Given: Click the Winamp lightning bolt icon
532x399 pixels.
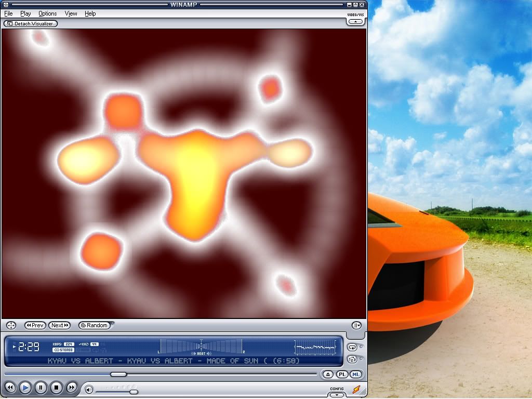Looking at the screenshot, I should tap(356, 389).
